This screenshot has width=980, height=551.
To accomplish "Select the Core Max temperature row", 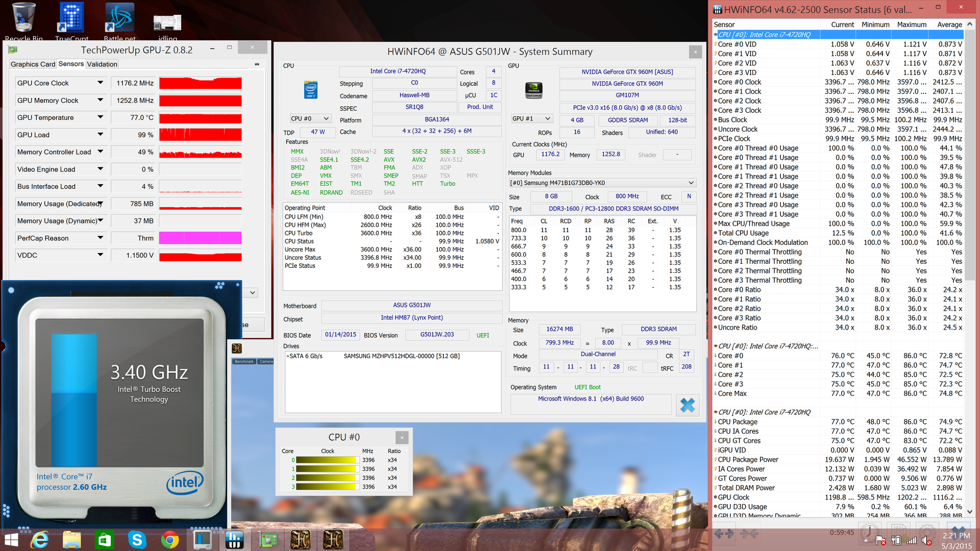I will pos(838,393).
